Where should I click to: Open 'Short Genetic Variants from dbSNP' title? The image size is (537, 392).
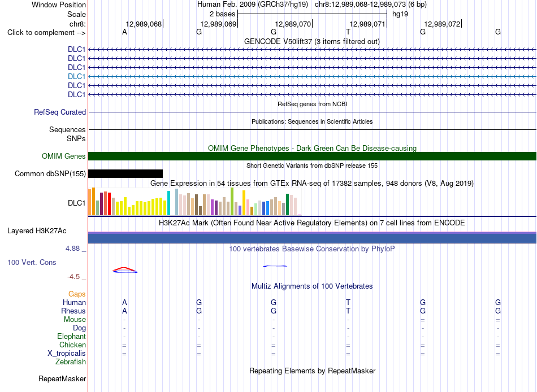tap(312, 165)
